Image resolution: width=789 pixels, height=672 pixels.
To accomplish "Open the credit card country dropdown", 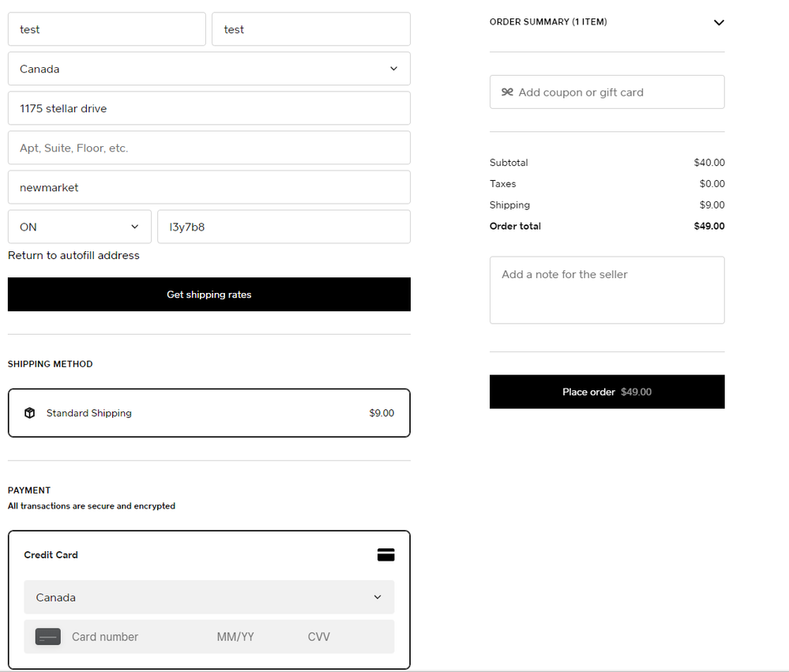I will click(x=209, y=598).
